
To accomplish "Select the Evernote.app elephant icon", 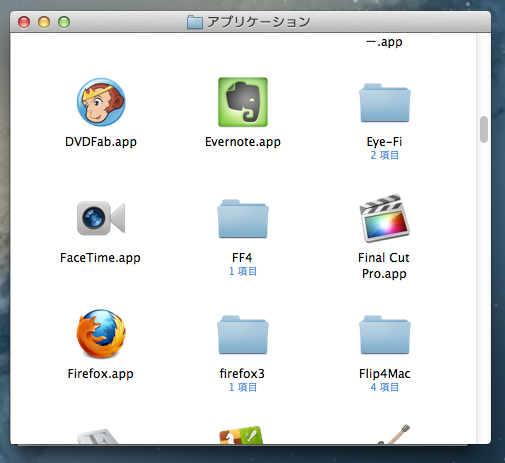I will [x=243, y=102].
